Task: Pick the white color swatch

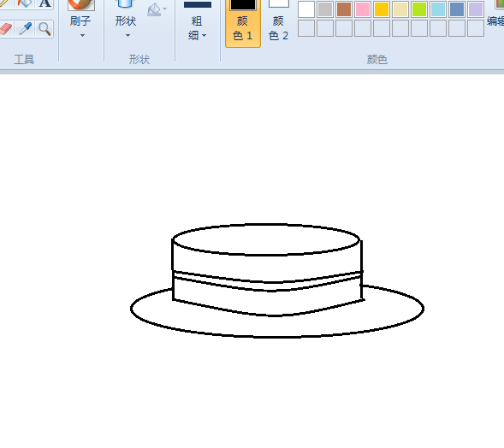Action: click(x=306, y=9)
